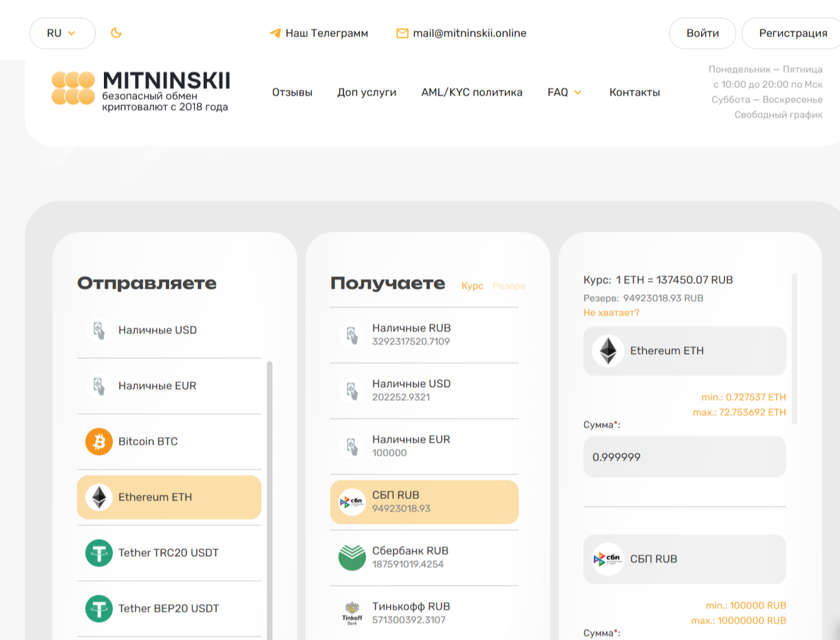The height and width of the screenshot is (640, 840).
Task: Click Наличные EUR reserve 100000
Action: [389, 453]
